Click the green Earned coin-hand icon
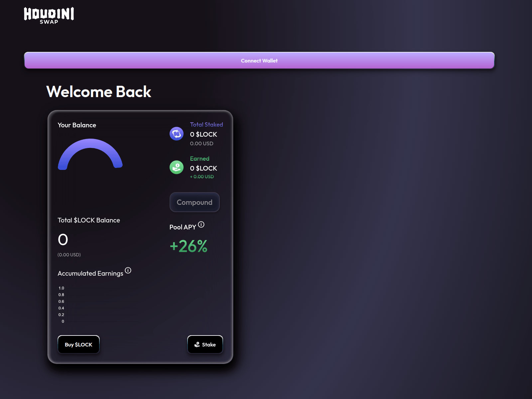 tap(177, 167)
